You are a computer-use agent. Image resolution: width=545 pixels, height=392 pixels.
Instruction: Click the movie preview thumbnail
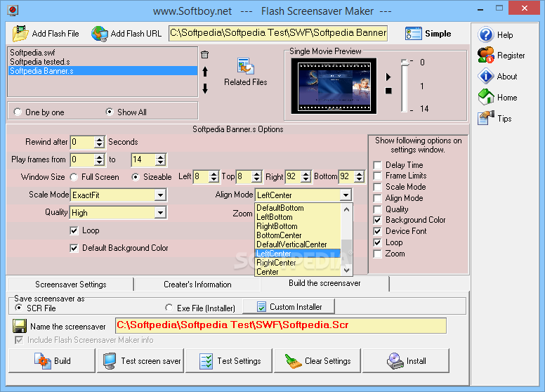pyautogui.click(x=334, y=86)
